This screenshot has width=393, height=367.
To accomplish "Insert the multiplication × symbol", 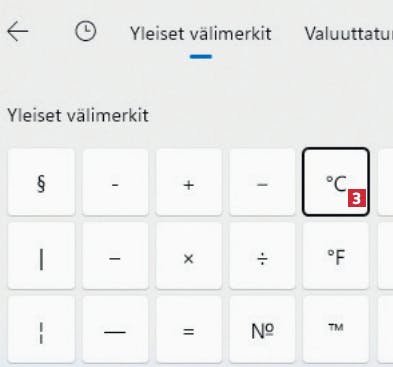I will [x=189, y=256].
